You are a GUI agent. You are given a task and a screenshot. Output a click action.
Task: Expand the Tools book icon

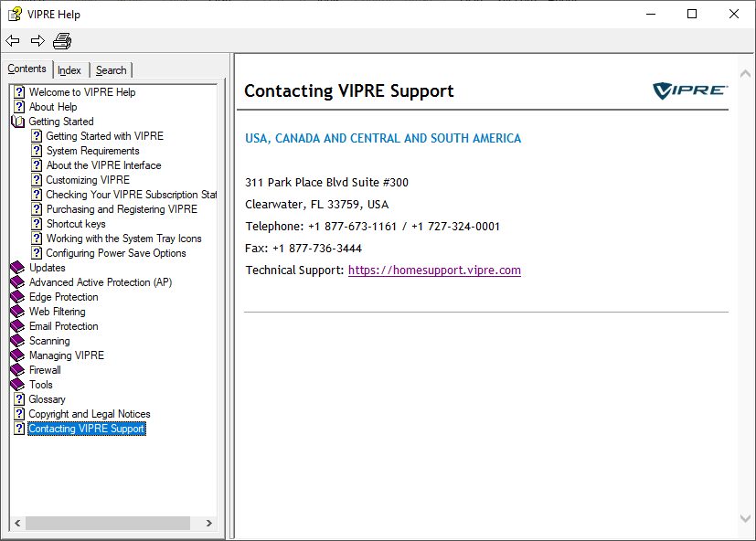click(x=17, y=385)
